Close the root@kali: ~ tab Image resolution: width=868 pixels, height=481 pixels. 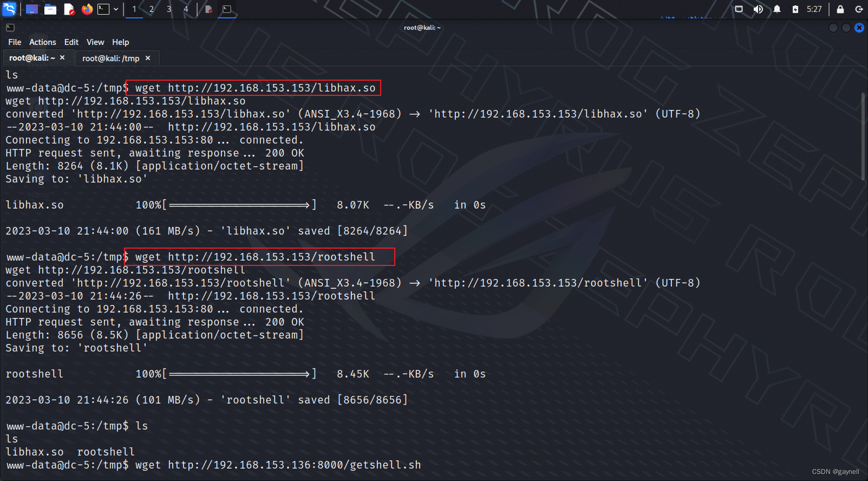pos(62,57)
